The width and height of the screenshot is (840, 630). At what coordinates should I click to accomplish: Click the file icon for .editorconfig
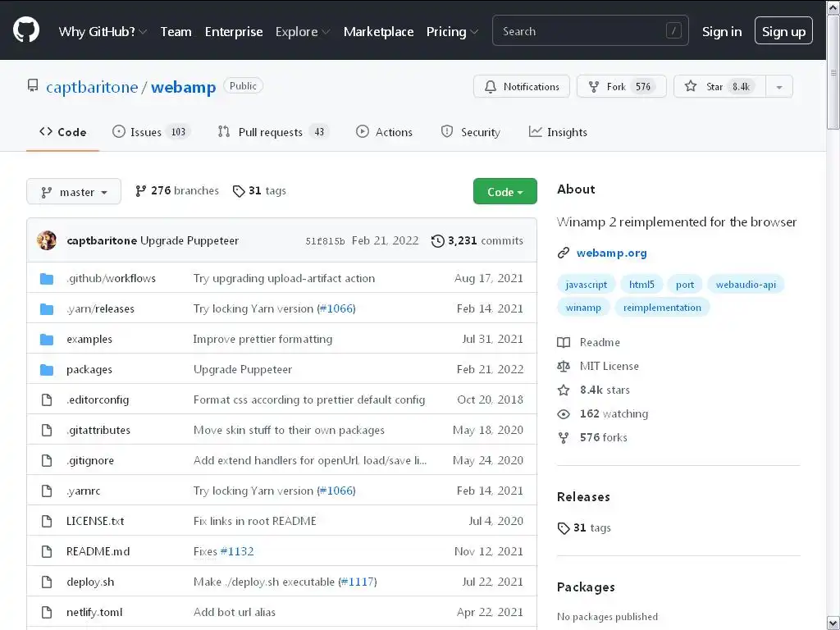click(47, 399)
